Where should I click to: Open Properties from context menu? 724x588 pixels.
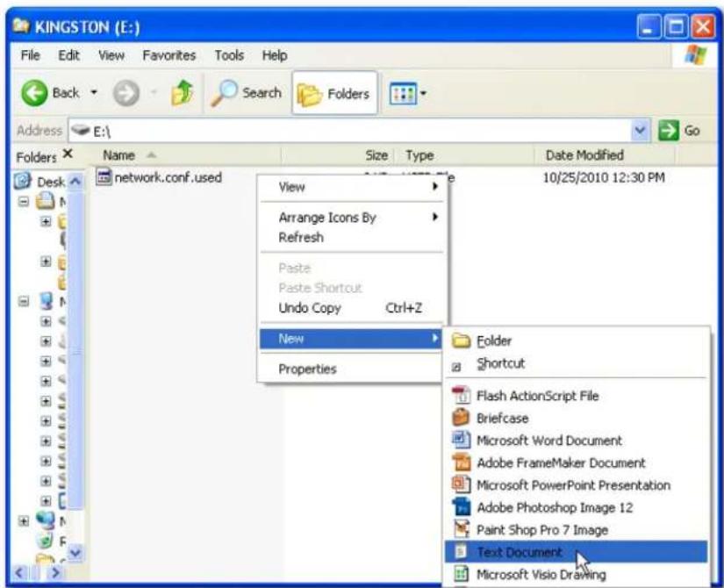351,369
